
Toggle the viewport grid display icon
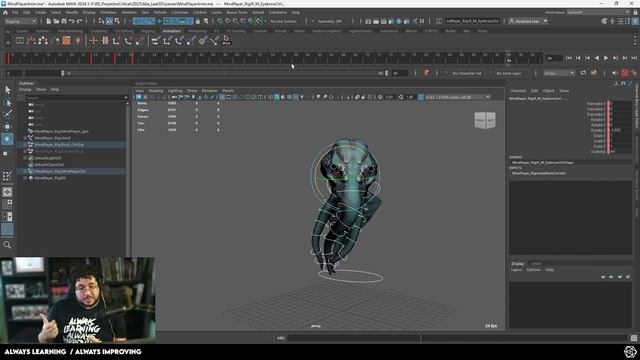[x=222, y=97]
